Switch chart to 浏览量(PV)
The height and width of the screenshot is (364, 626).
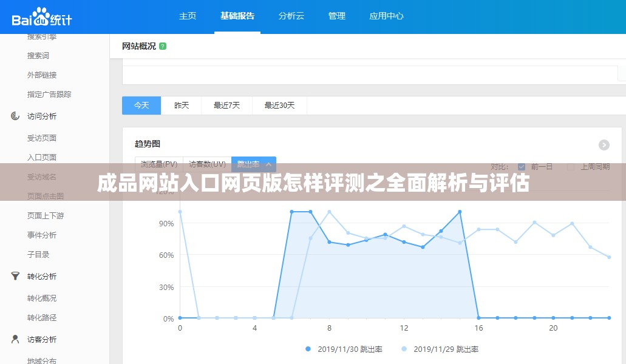[x=159, y=164]
